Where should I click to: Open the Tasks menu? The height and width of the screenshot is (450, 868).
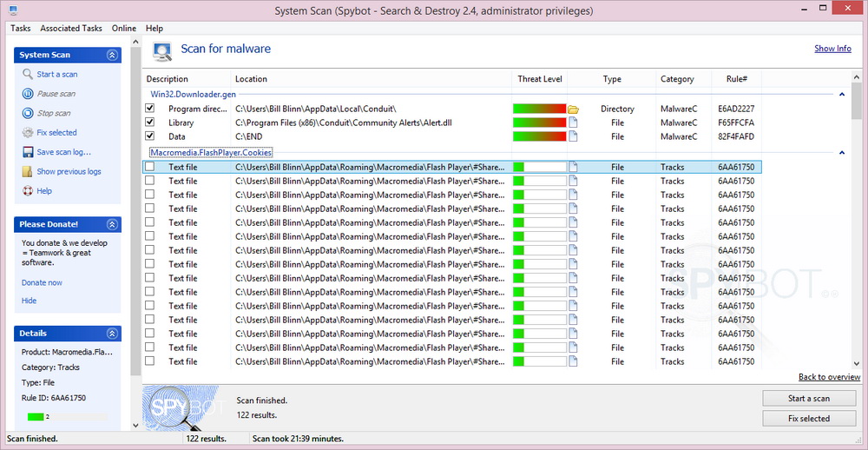point(21,29)
